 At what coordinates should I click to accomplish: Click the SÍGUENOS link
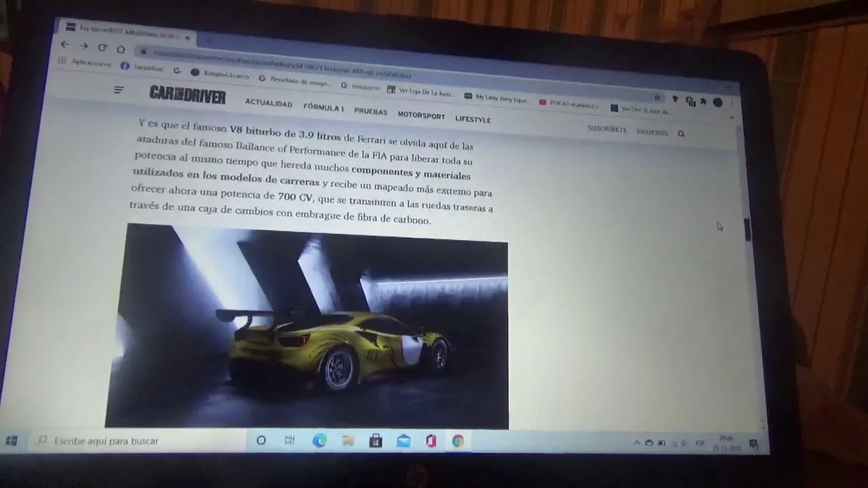coord(652,132)
